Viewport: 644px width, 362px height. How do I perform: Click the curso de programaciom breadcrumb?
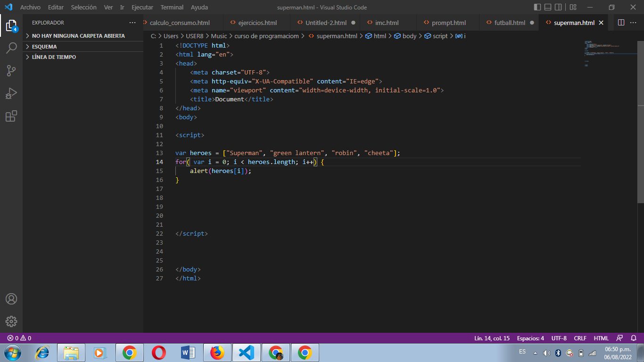pyautogui.click(x=266, y=36)
